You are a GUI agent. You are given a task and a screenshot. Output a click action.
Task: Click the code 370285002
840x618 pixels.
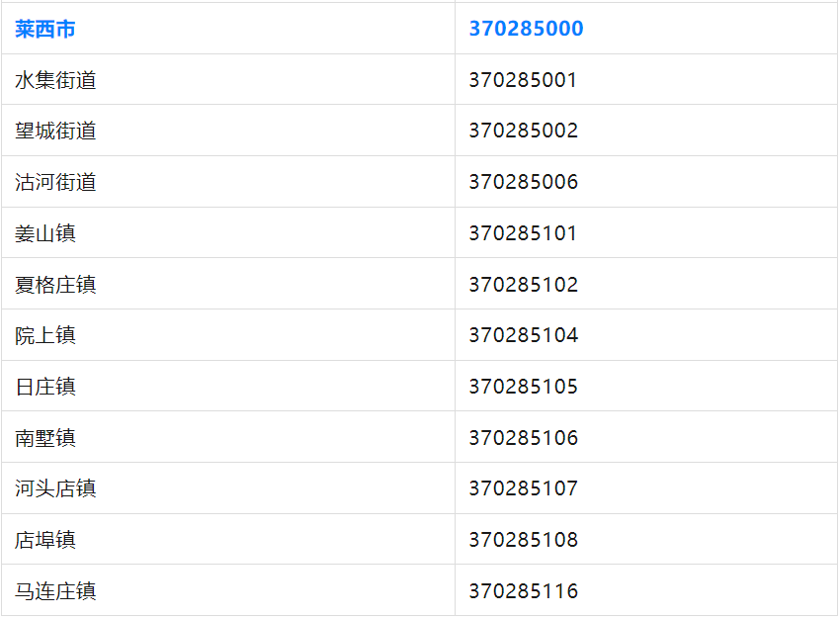[523, 132]
